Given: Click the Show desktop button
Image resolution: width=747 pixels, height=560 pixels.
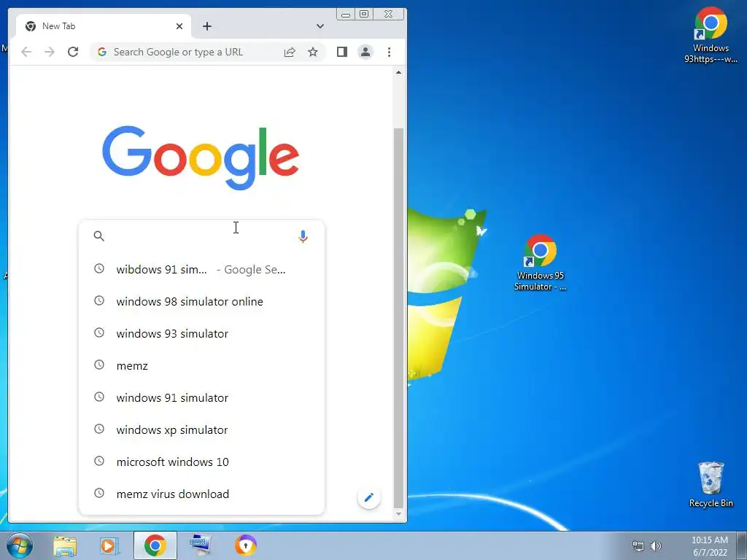Looking at the screenshot, I should (x=742, y=545).
